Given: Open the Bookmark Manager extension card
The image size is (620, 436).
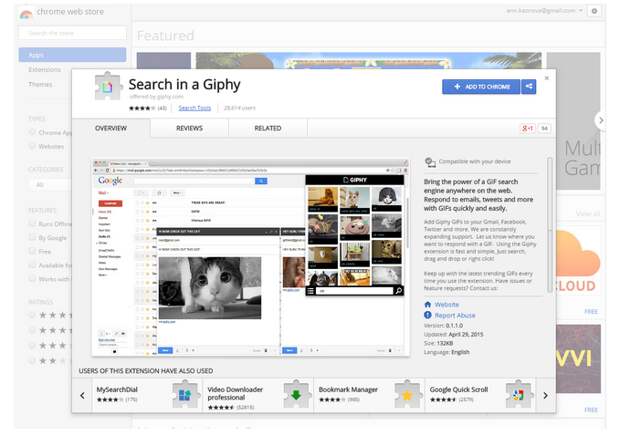Looking at the screenshot, I should (x=369, y=394).
